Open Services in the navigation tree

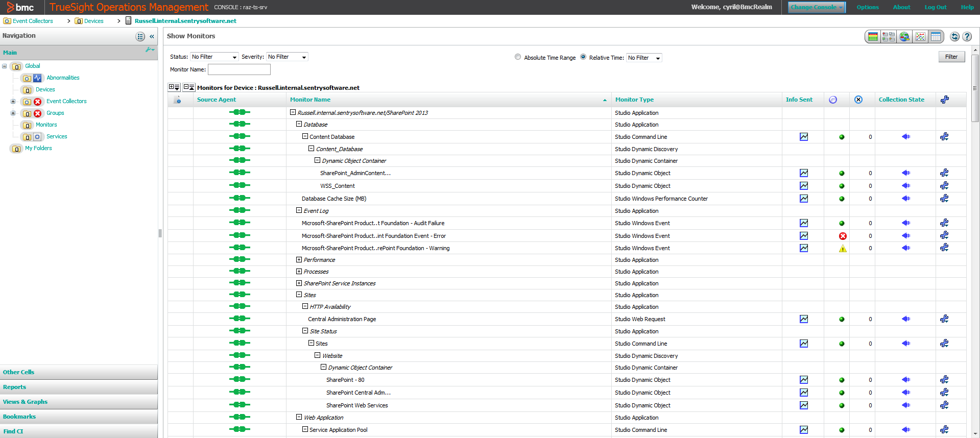[57, 137]
